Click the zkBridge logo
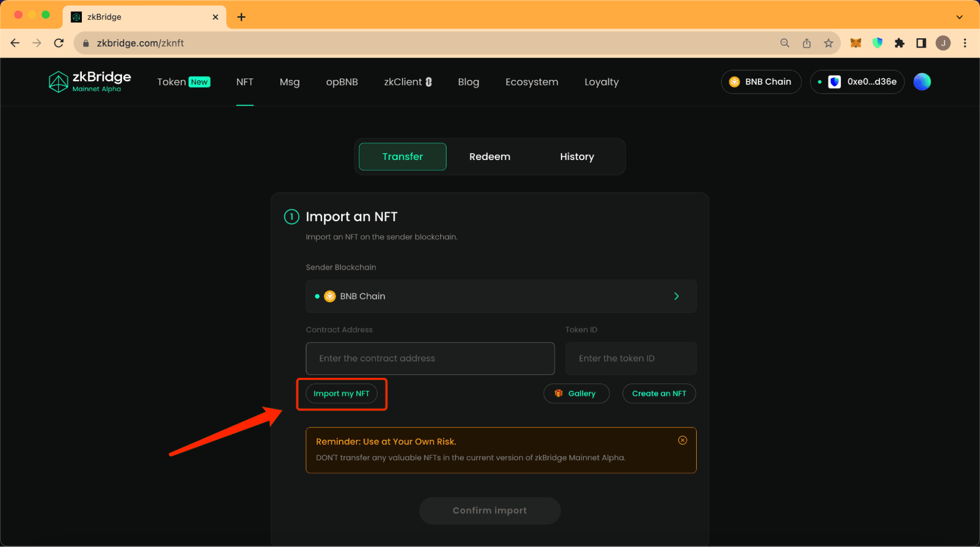Image resolution: width=980 pixels, height=547 pixels. (x=90, y=81)
